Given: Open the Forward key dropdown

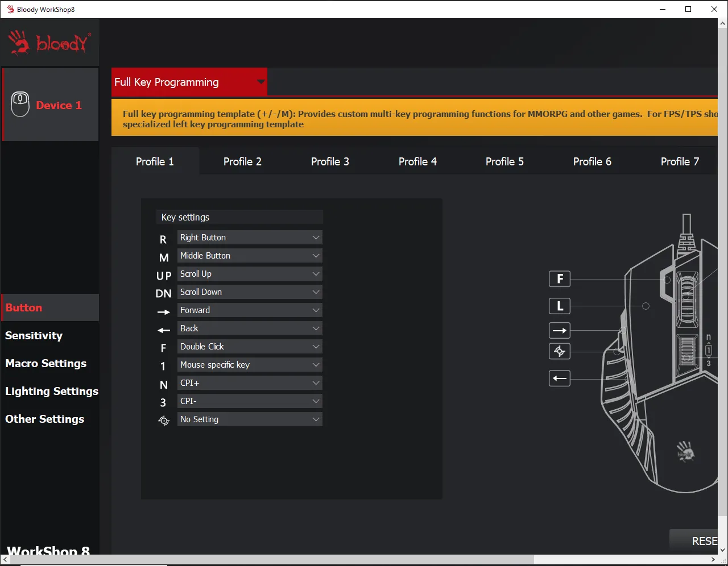Looking at the screenshot, I should (250, 310).
